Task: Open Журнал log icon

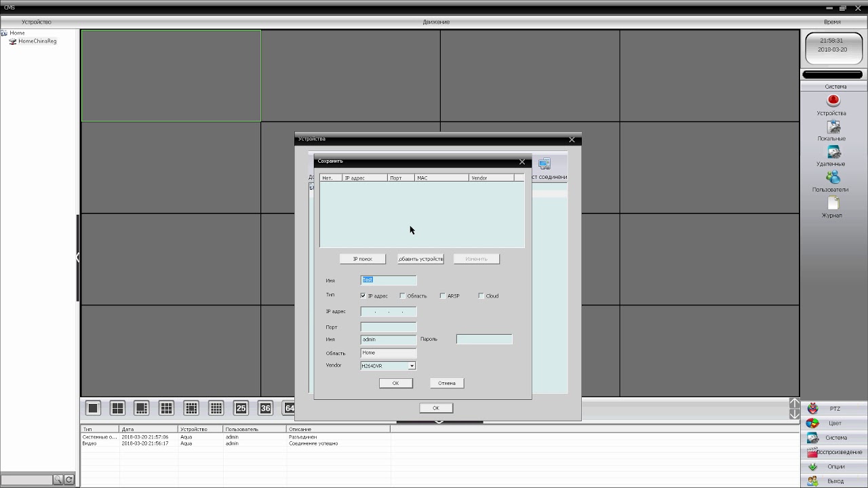Action: coord(833,203)
